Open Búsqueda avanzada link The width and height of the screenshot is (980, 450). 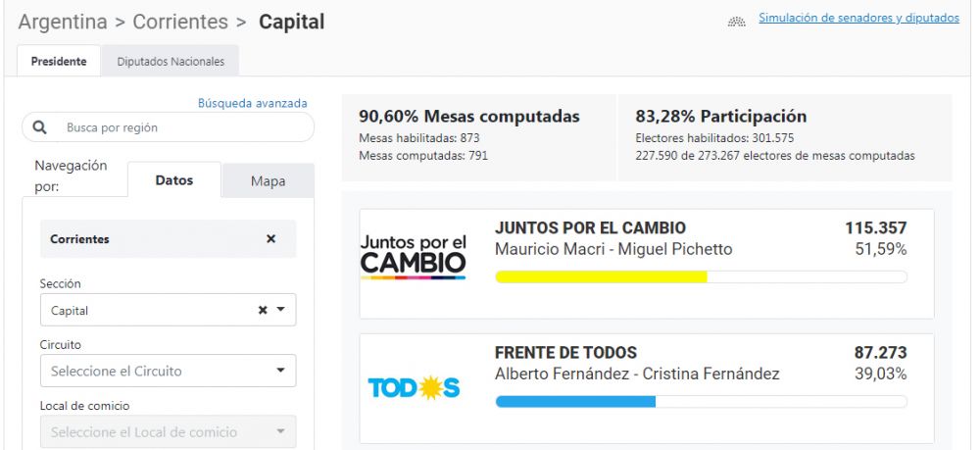(253, 103)
